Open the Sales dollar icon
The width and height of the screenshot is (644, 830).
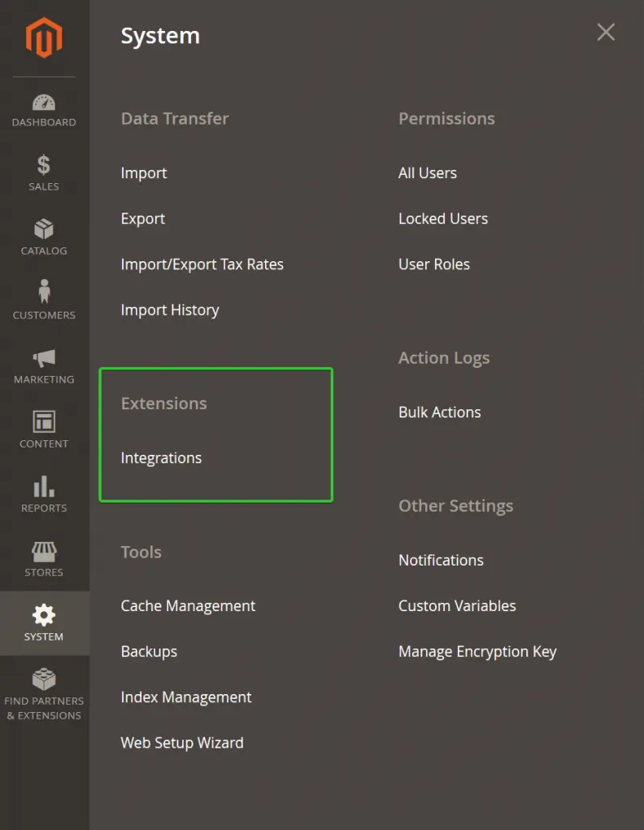tap(44, 164)
